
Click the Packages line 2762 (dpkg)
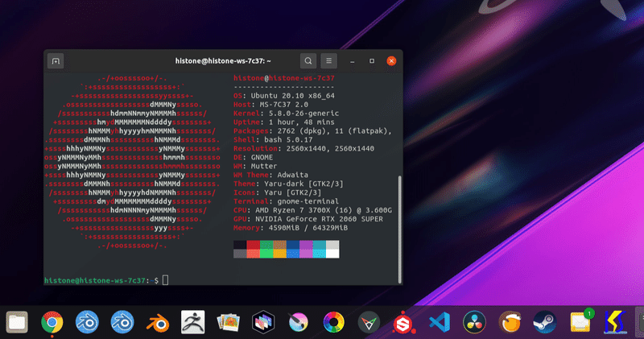coord(312,131)
